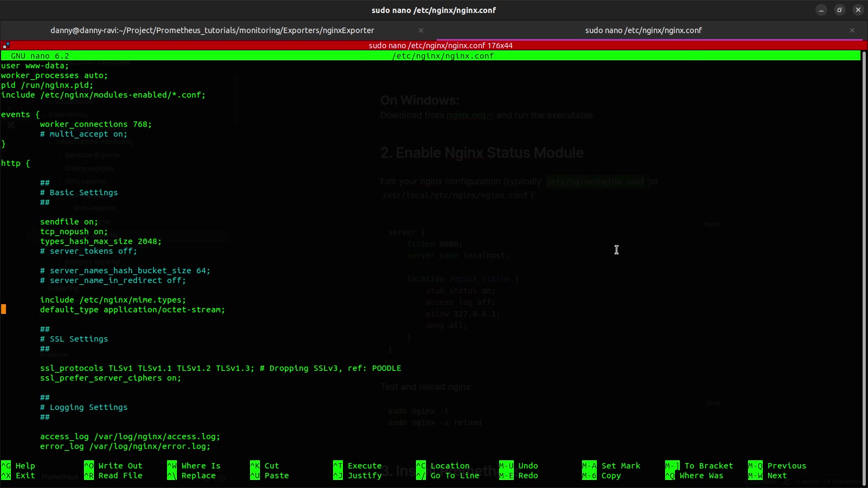
Task: Place cursor on 'pid /run/nginx.pid;' line
Action: [x=47, y=85]
